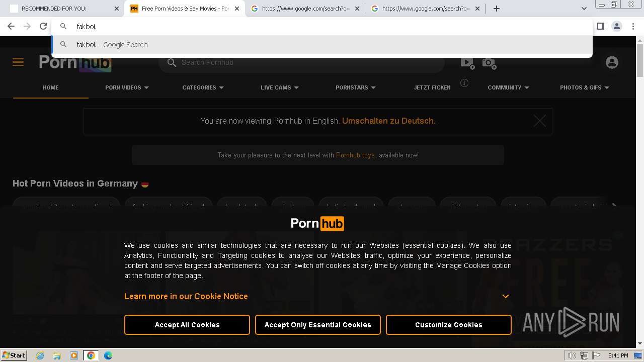Click the info icon next to JETZT FICKEN
The height and width of the screenshot is (362, 644).
point(464,83)
